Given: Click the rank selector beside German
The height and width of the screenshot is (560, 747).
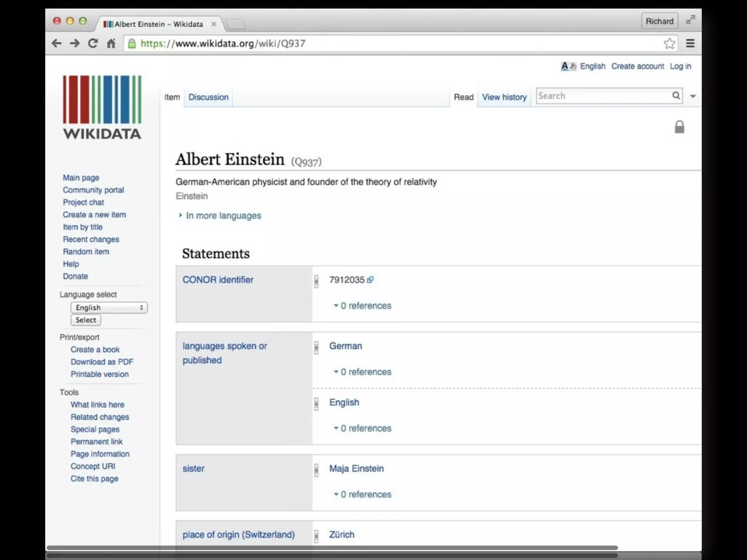Looking at the screenshot, I should pos(316,347).
